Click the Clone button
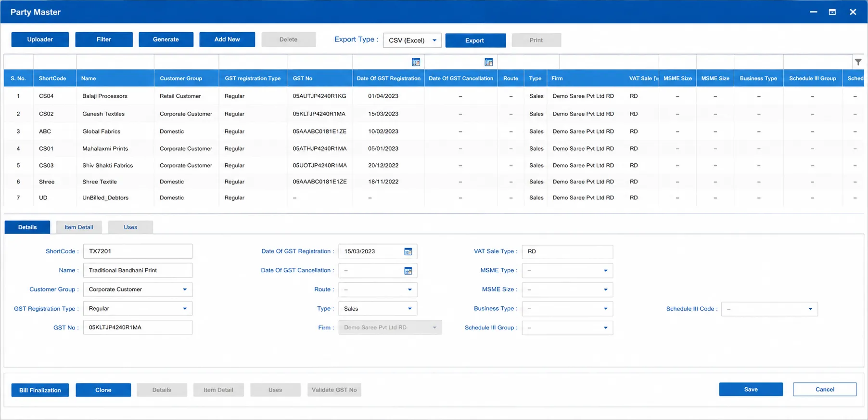This screenshot has width=868, height=420. (103, 390)
